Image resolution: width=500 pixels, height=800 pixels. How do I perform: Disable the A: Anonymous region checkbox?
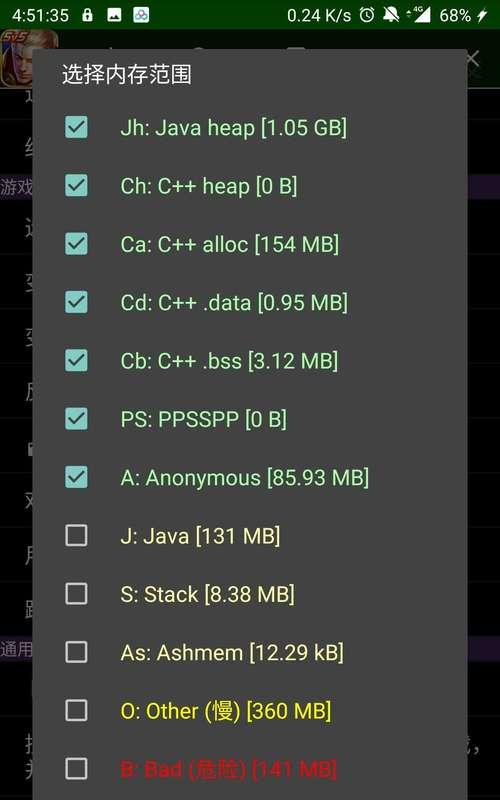(x=76, y=477)
